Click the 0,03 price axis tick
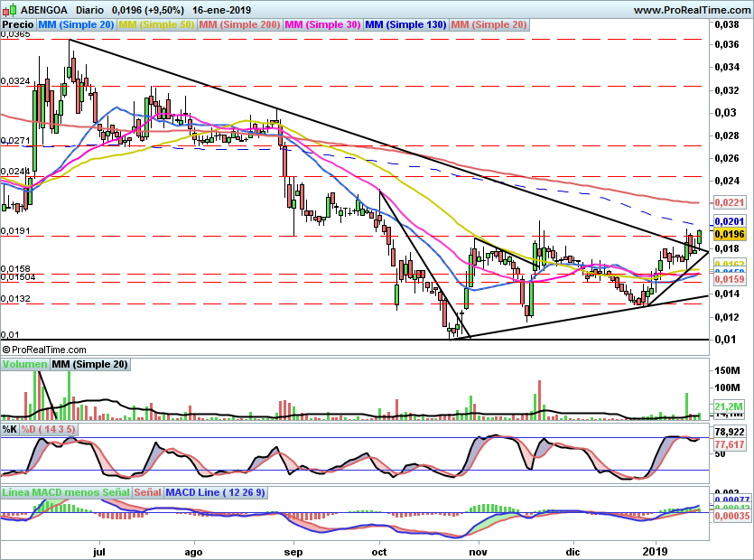The image size is (754, 560). (726, 113)
